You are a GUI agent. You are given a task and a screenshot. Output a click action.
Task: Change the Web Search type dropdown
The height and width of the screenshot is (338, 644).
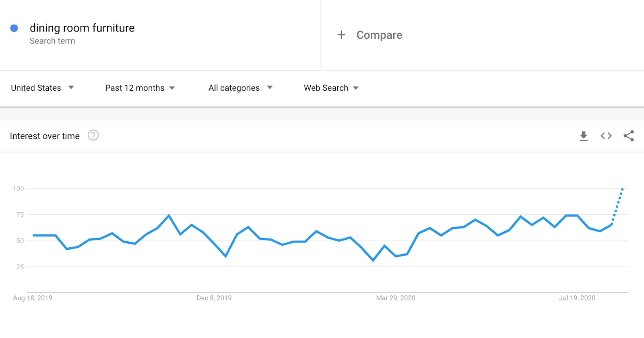331,88
